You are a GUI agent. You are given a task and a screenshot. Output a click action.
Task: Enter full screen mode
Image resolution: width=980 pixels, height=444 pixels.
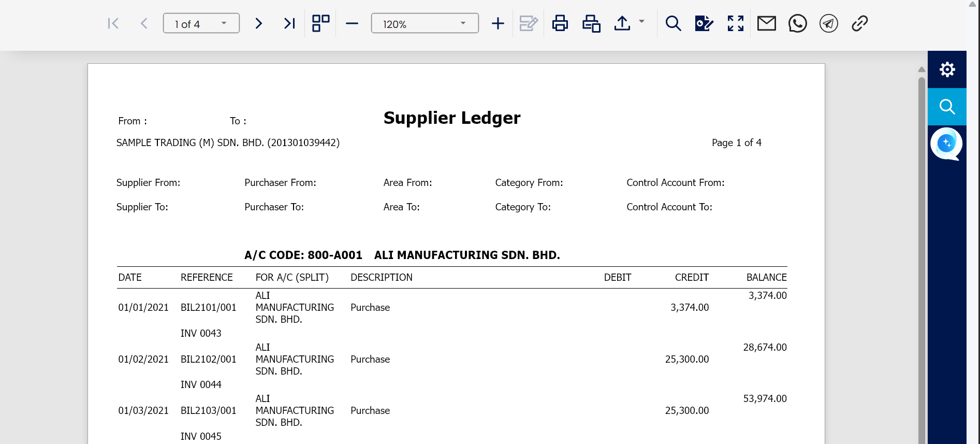(x=735, y=23)
